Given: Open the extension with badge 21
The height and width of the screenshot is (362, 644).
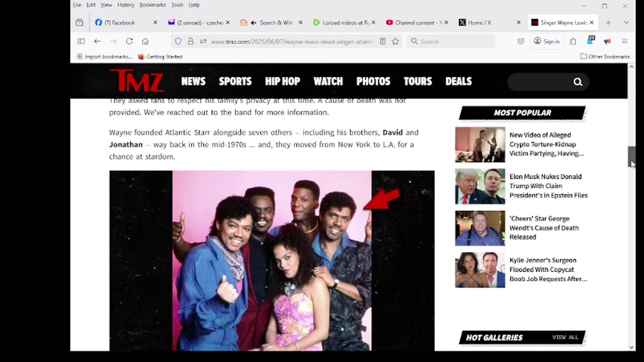Looking at the screenshot, I should (591, 41).
